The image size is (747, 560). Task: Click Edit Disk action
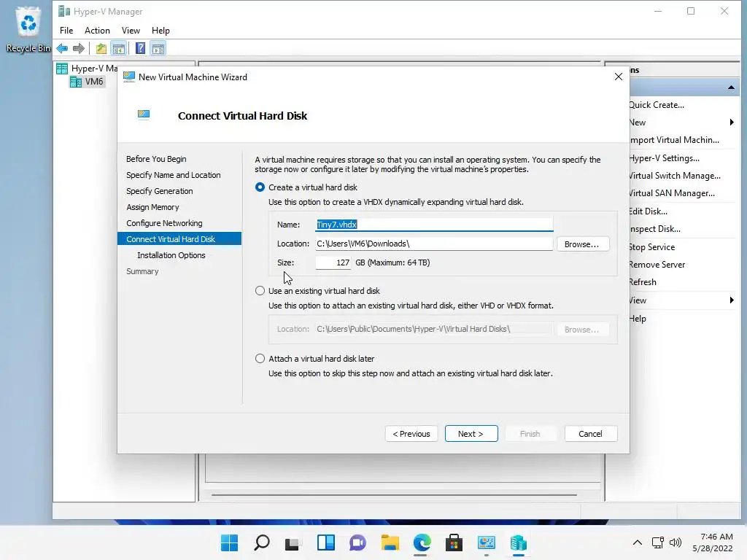coord(649,211)
